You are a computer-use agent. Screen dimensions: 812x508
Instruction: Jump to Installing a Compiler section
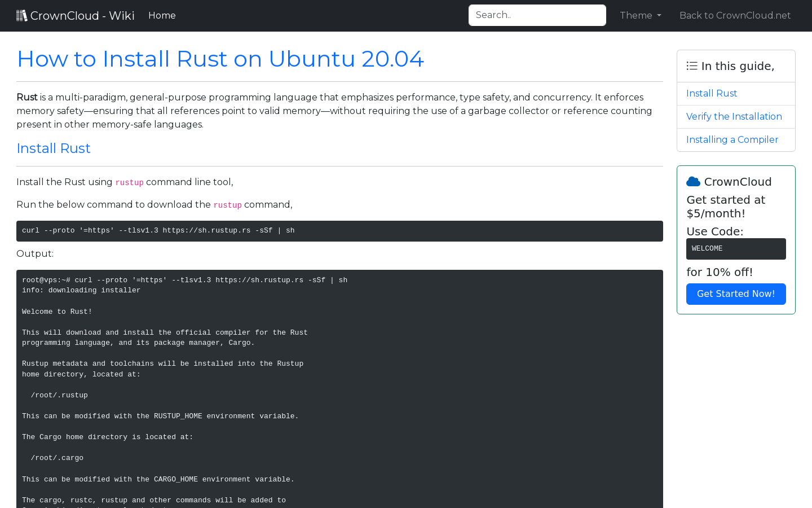pos(732,140)
